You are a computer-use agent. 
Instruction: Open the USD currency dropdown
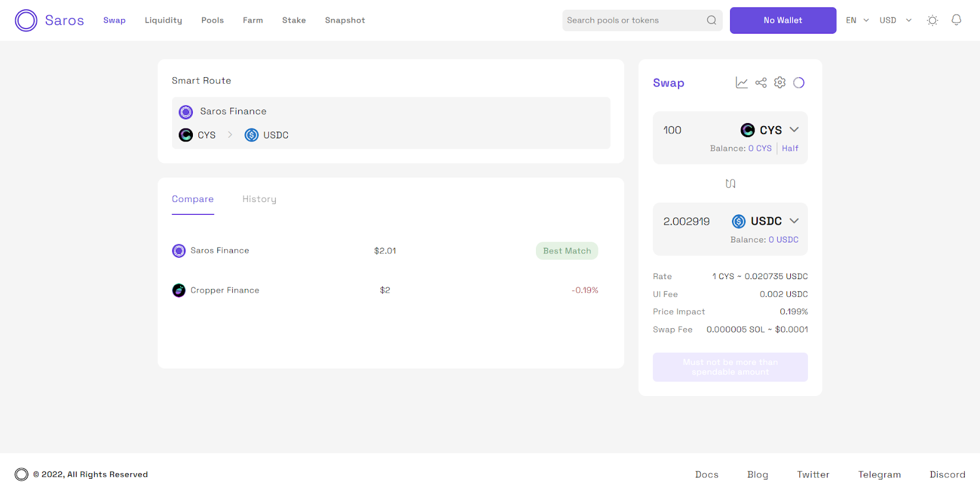click(895, 20)
